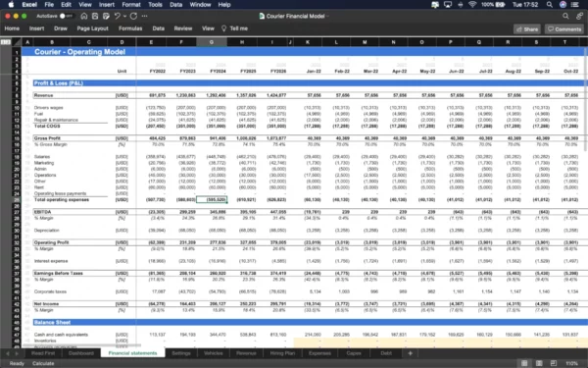The image size is (588, 368).
Task: Click the 110% zoom level indicator
Action: click(572, 363)
